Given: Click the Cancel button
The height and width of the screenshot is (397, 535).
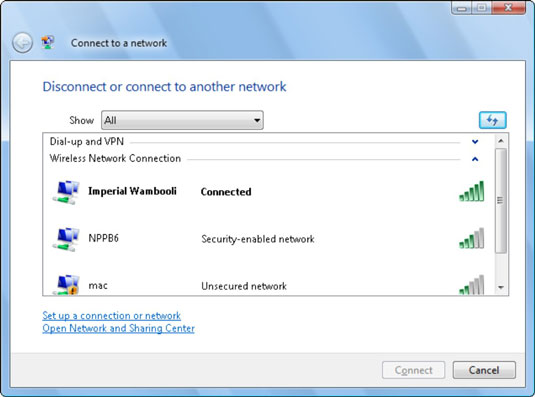Looking at the screenshot, I should (484, 370).
